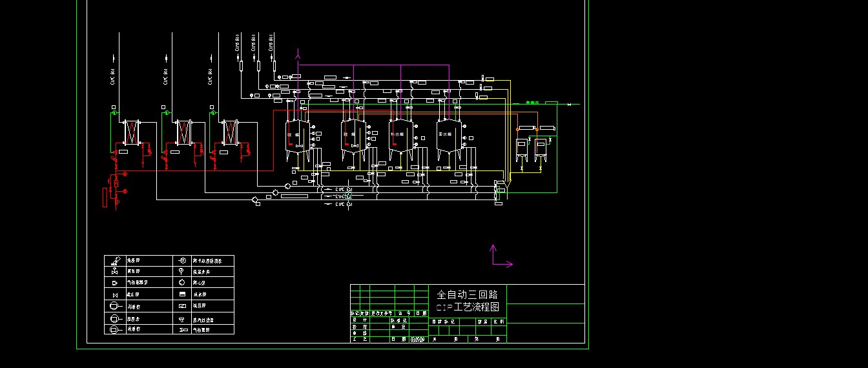The height and width of the screenshot is (368, 868).
Task: Select the green water supply label on the right
Action: pos(532,102)
